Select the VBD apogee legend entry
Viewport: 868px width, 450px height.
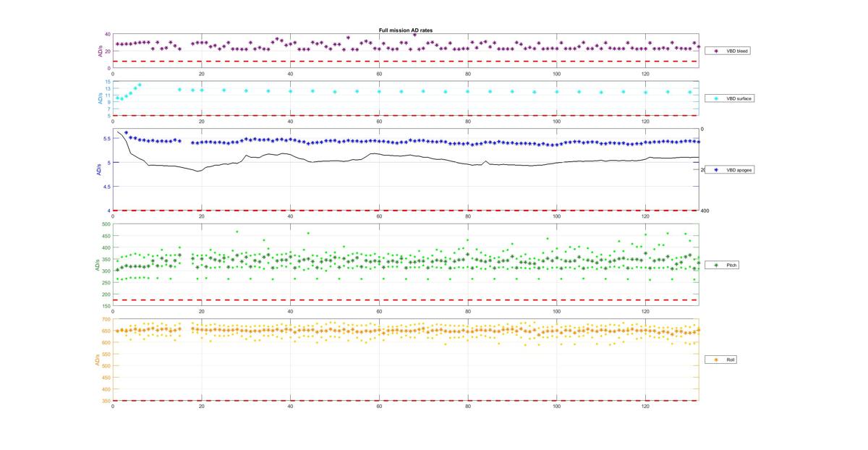pos(731,169)
